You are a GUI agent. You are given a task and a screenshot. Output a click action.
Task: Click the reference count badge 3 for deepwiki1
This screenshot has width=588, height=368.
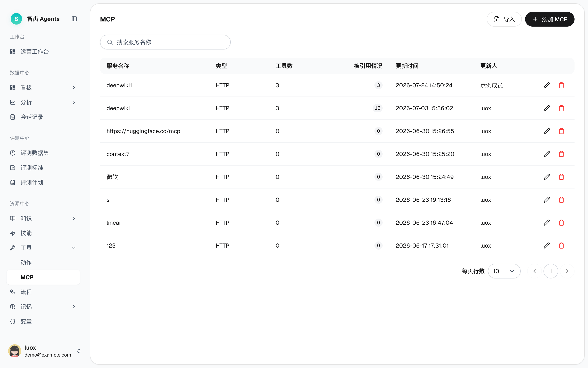[x=378, y=85]
